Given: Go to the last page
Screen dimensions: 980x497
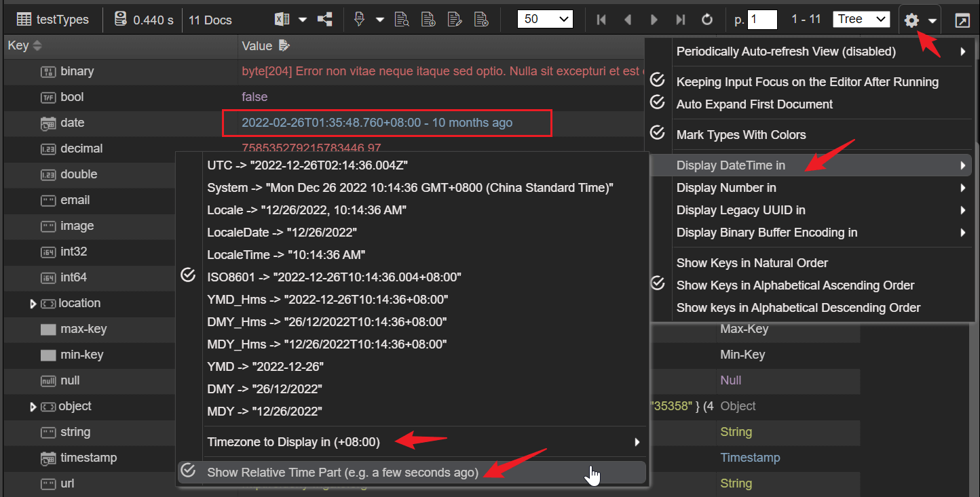Looking at the screenshot, I should tap(681, 20).
